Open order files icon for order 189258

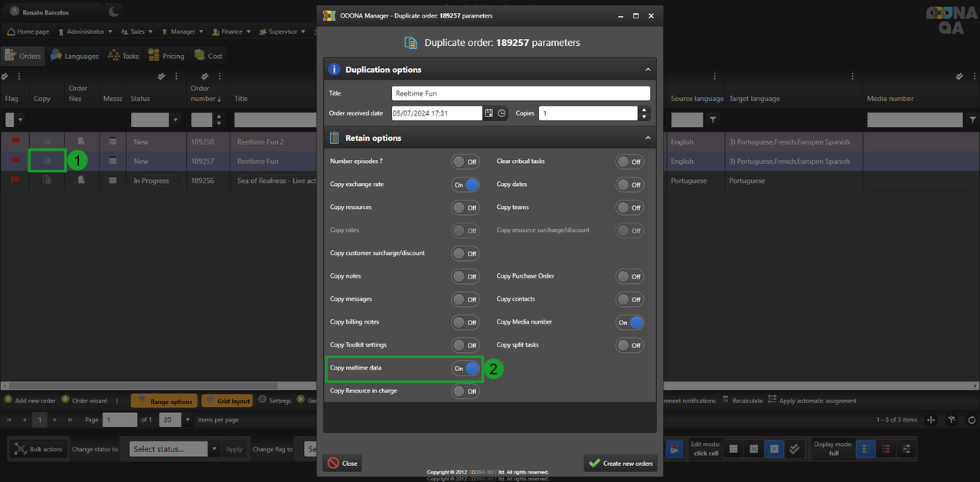[80, 142]
